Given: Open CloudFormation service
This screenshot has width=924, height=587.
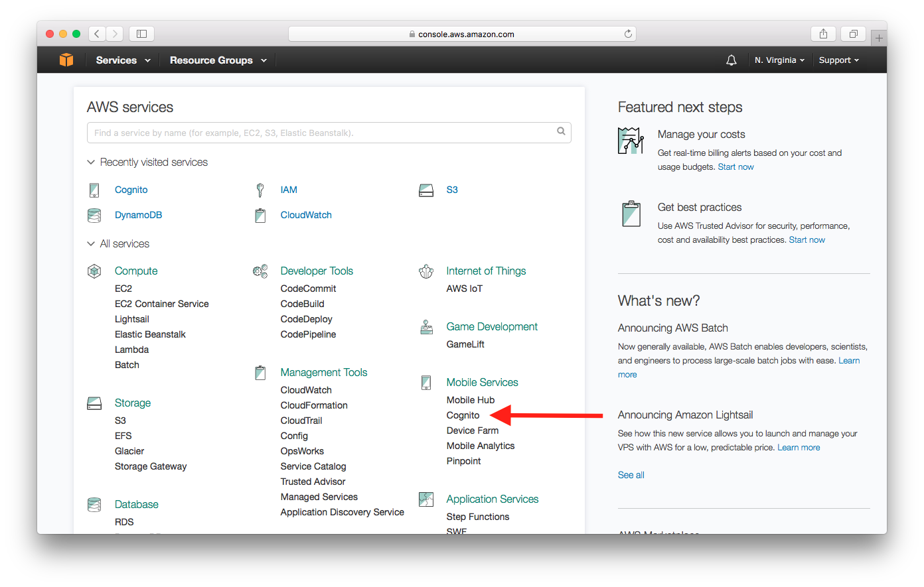Looking at the screenshot, I should coord(314,405).
